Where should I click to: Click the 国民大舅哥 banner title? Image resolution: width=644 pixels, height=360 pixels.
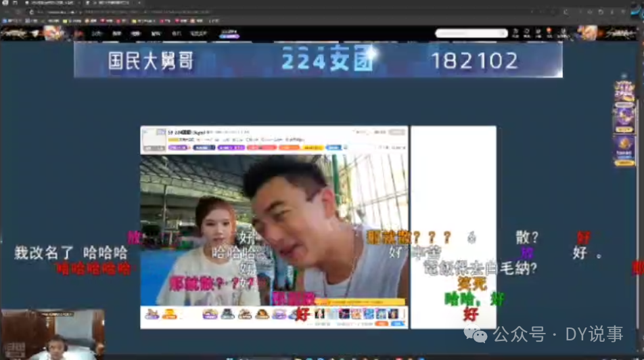pos(151,61)
